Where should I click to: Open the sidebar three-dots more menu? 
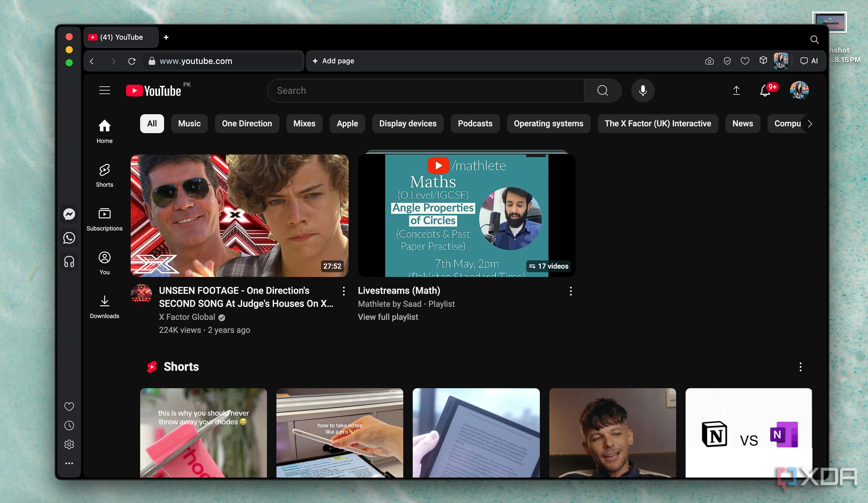tap(69, 463)
